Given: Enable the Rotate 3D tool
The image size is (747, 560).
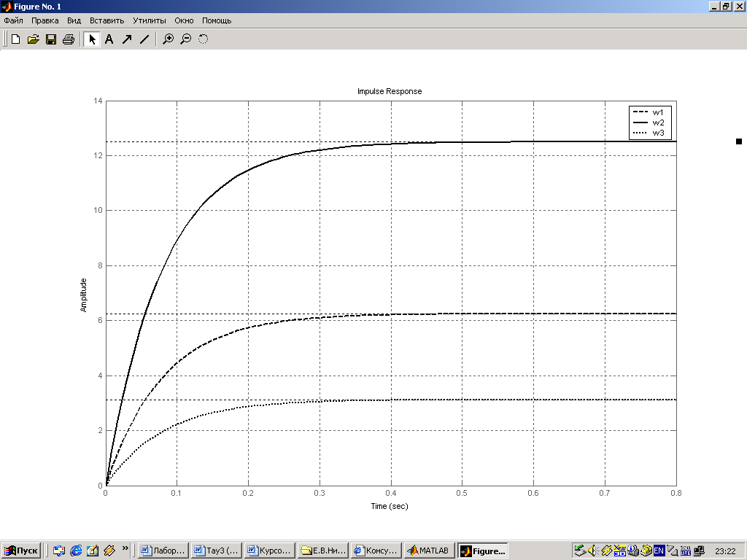Looking at the screenshot, I should [x=204, y=39].
